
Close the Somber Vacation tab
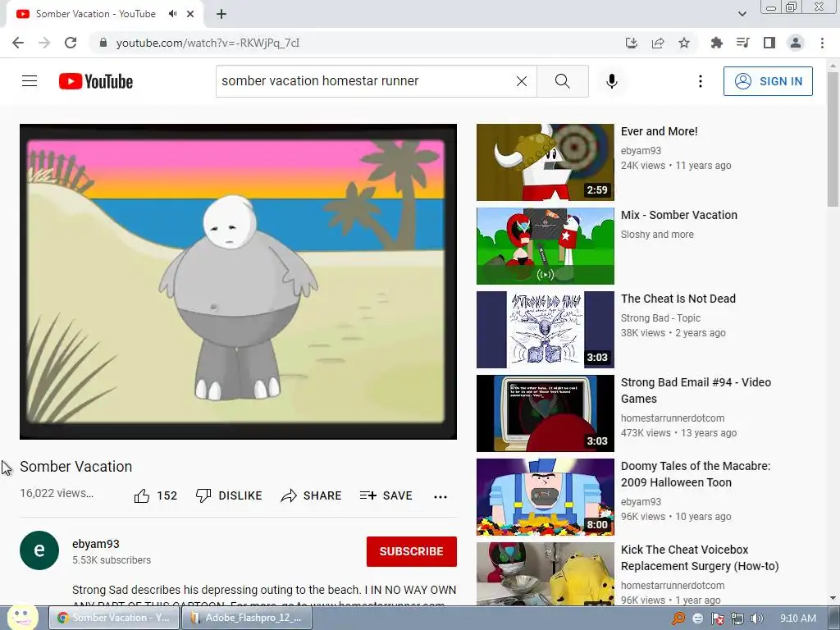(190, 14)
